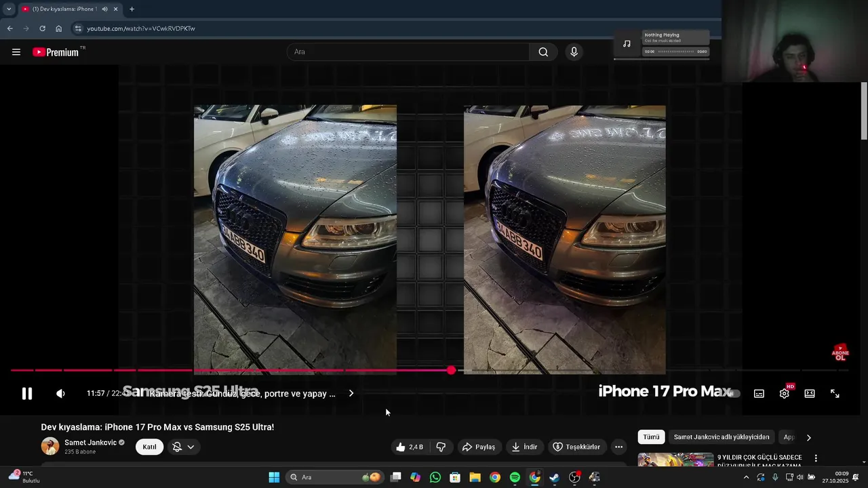Open Task View in taskbar
Screen dimensions: 868x488
point(396,477)
